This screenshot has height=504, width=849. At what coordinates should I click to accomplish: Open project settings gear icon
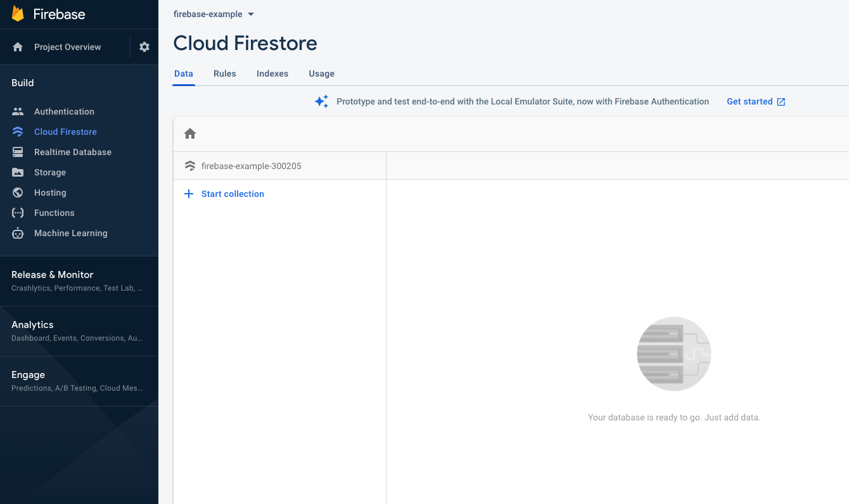[144, 47]
